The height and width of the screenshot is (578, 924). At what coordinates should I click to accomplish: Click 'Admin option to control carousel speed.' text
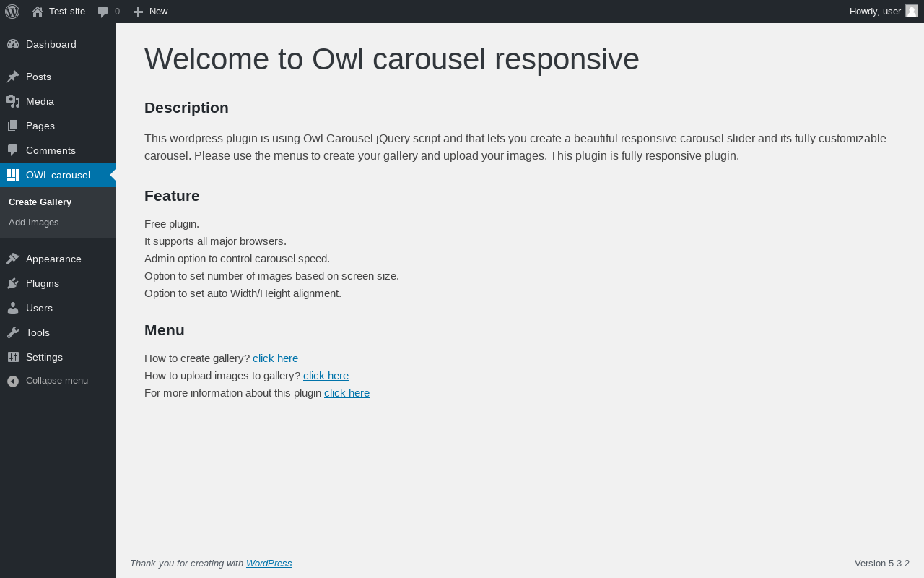(237, 259)
